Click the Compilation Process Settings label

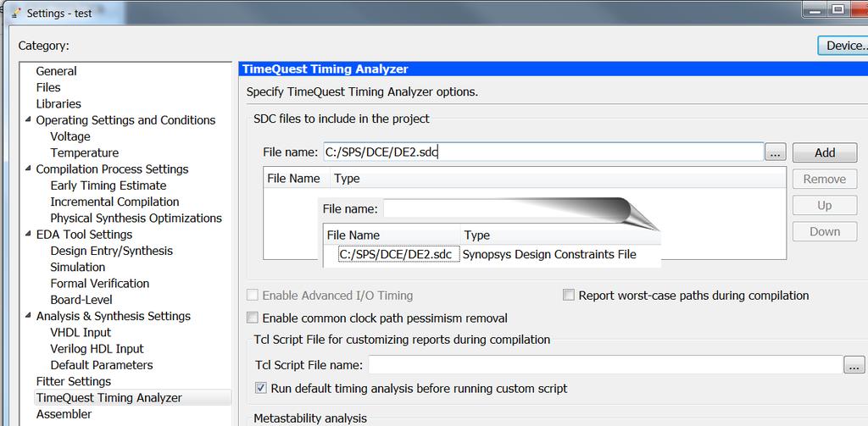(x=113, y=169)
